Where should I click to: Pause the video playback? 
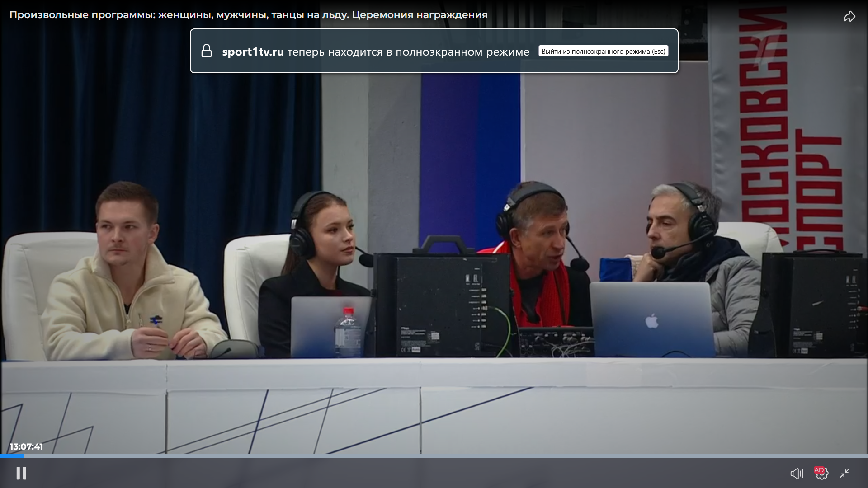tap(21, 473)
